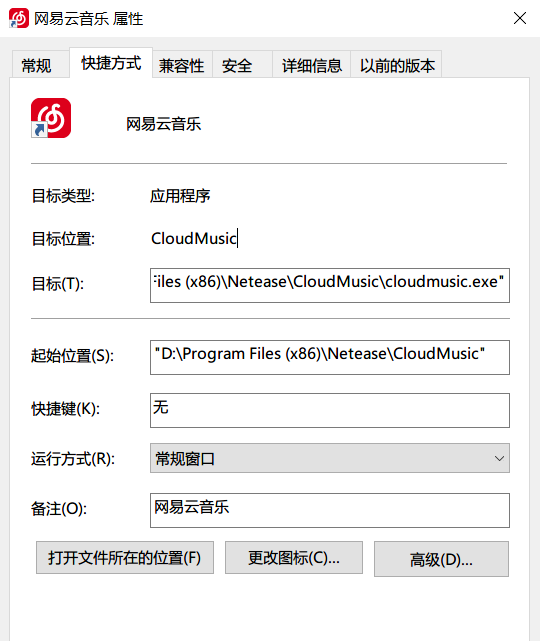
Task: Click the 目标类型: label
Action: point(63,196)
